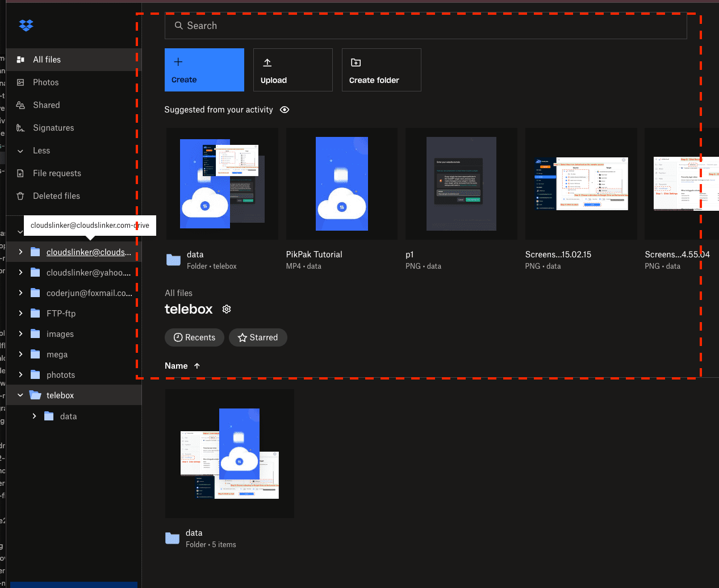Sort by Name column header

(x=176, y=366)
